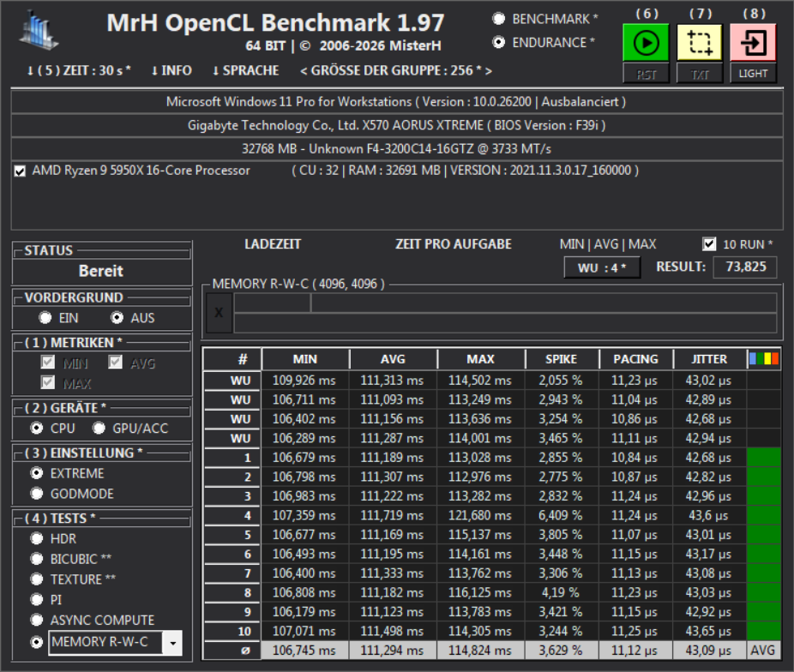
Task: Click run 10 AVG value 111,498 ms
Action: (x=393, y=631)
